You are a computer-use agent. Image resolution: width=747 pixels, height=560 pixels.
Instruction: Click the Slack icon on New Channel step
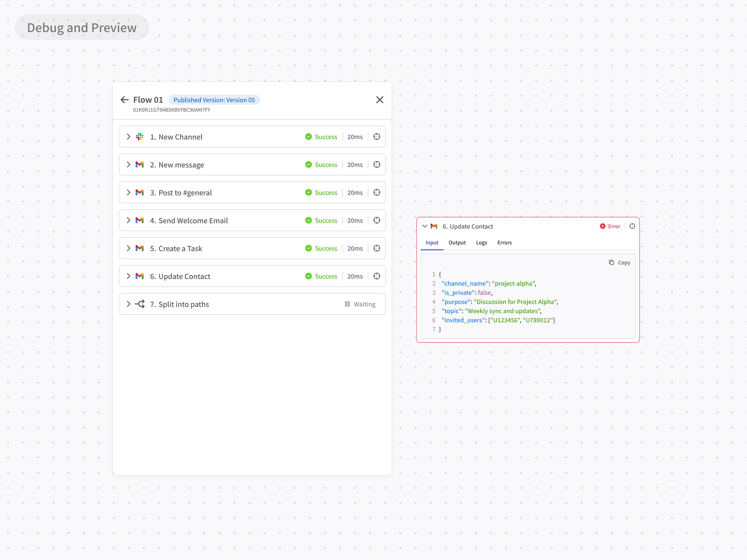click(x=140, y=137)
